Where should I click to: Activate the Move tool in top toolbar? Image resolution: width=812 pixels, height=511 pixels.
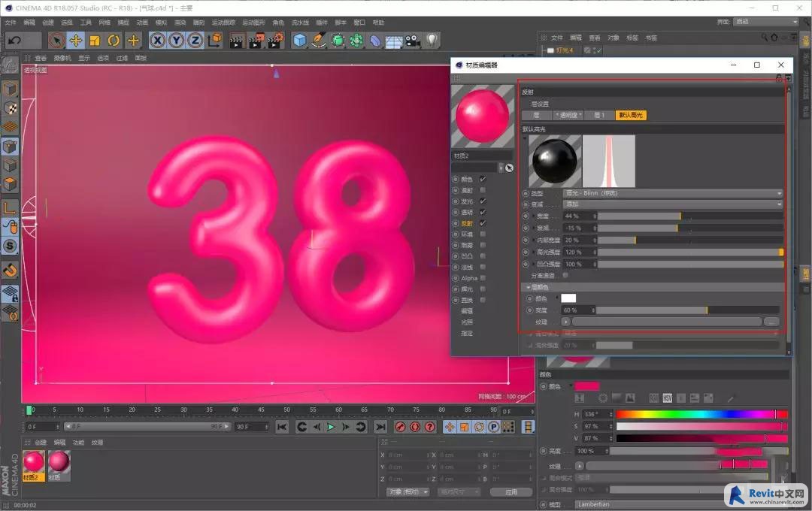(76, 40)
